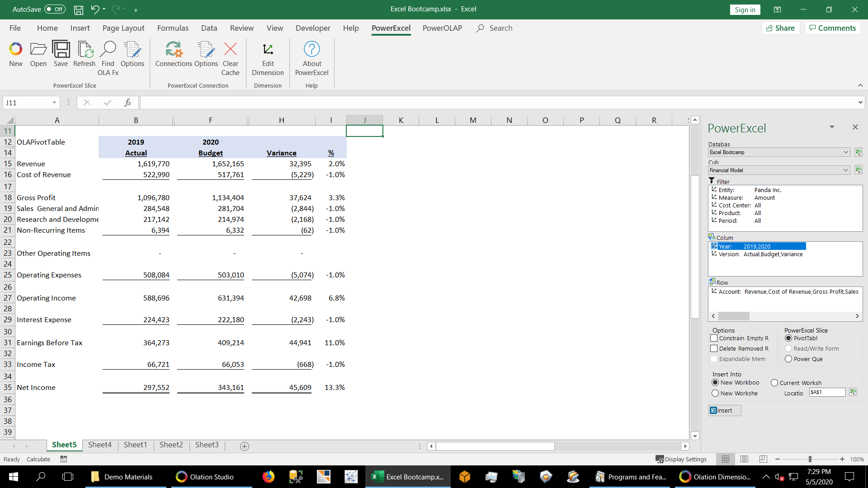Select the PivotTabl radio button
The height and width of the screenshot is (488, 868).
tap(788, 338)
